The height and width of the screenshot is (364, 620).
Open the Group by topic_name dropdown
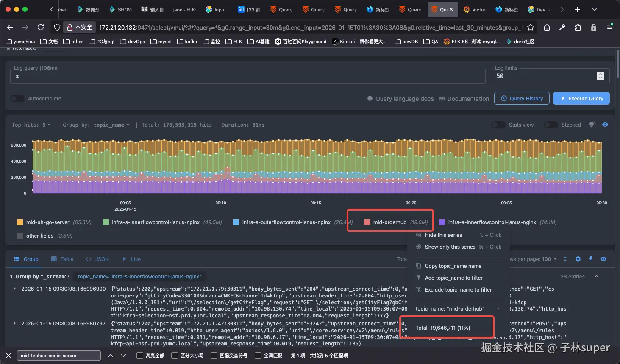111,125
